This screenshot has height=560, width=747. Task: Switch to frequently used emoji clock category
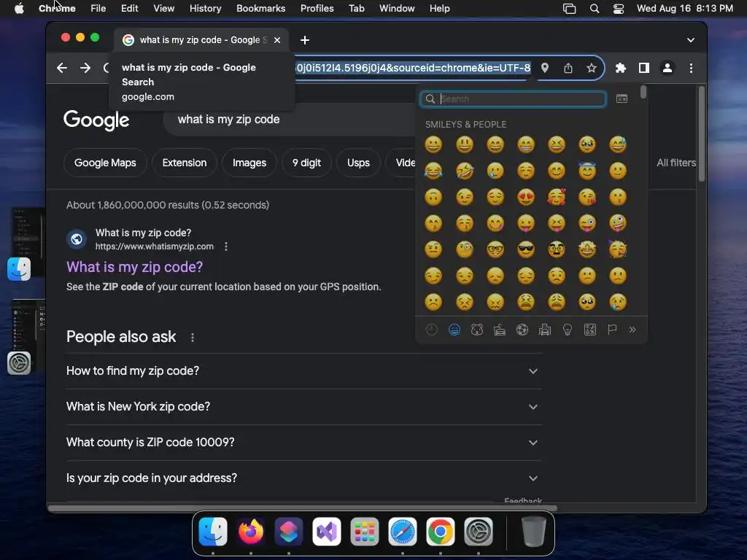432,330
